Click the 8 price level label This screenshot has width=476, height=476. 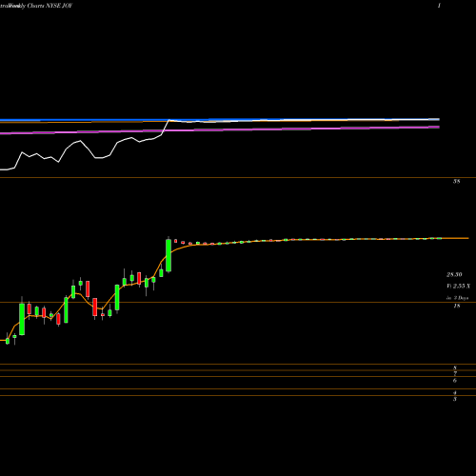455,368
